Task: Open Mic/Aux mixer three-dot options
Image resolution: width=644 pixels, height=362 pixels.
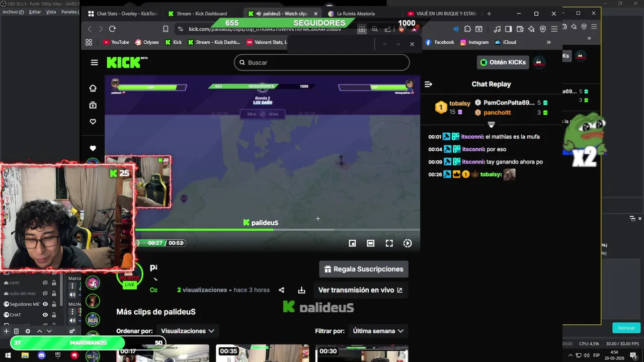Action: pyautogui.click(x=72, y=312)
